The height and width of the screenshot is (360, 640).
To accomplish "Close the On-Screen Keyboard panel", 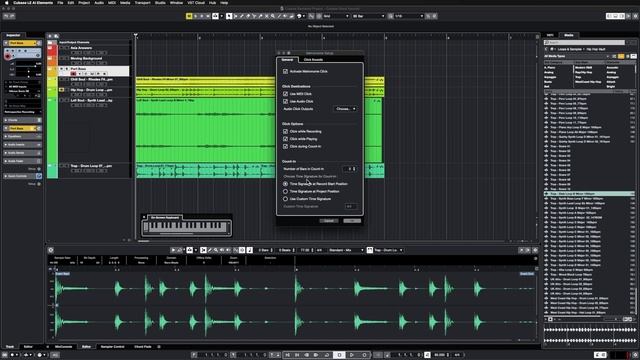I will click(x=144, y=217).
